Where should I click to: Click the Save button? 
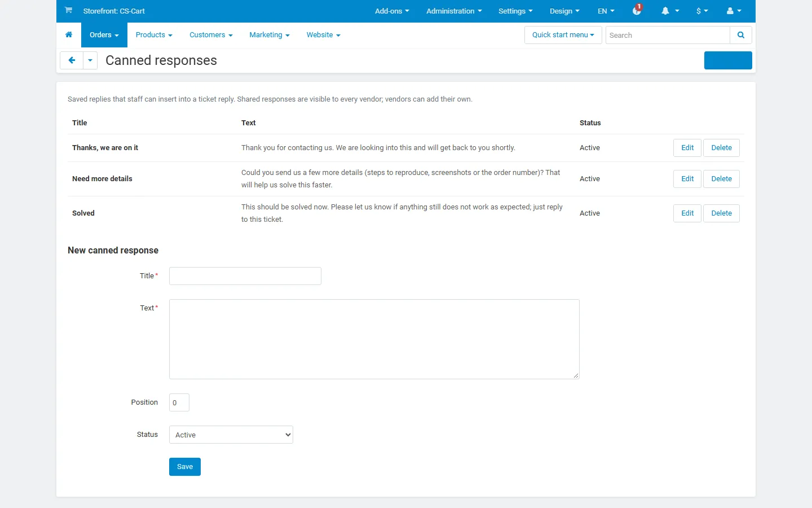(185, 467)
